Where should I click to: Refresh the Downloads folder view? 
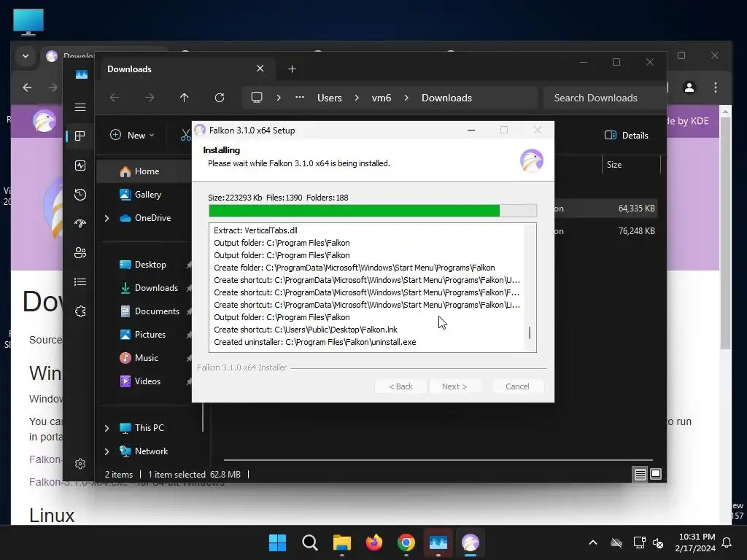coord(219,98)
